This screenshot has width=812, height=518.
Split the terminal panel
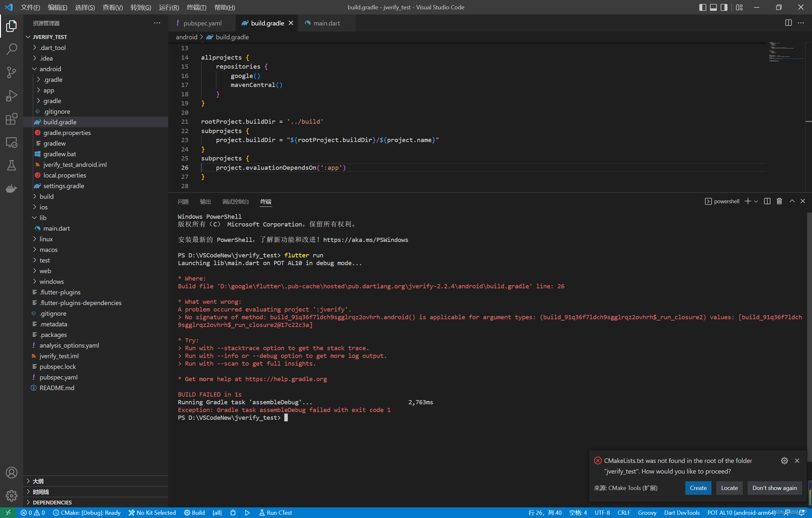767,201
